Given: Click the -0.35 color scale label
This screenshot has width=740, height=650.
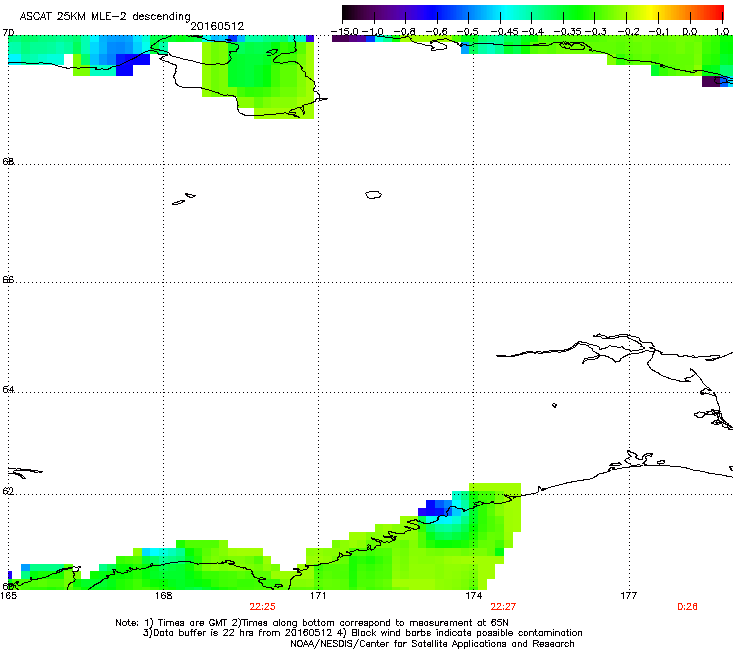Looking at the screenshot, I should tap(567, 32).
